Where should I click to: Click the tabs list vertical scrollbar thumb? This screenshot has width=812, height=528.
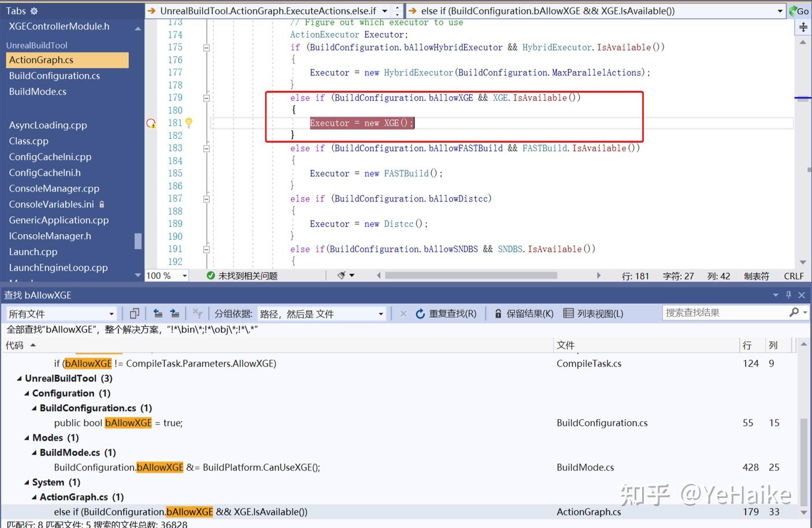[138, 241]
